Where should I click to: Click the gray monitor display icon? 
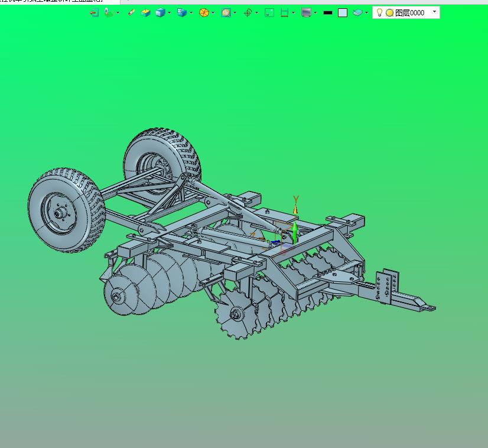click(306, 13)
